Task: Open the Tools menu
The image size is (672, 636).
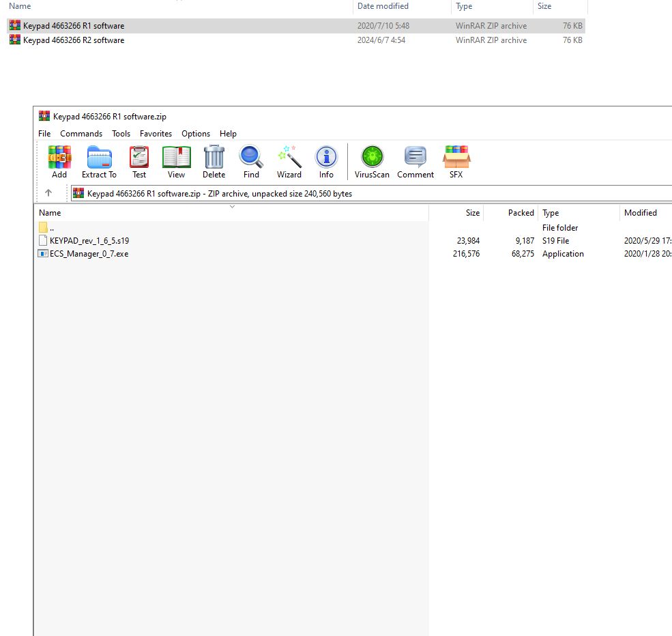Action: tap(121, 134)
